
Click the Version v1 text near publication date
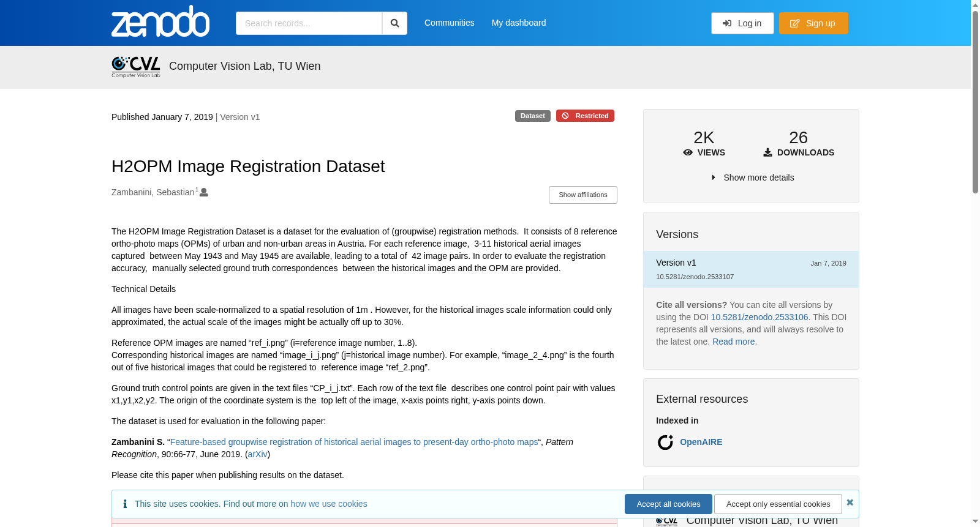[240, 117]
